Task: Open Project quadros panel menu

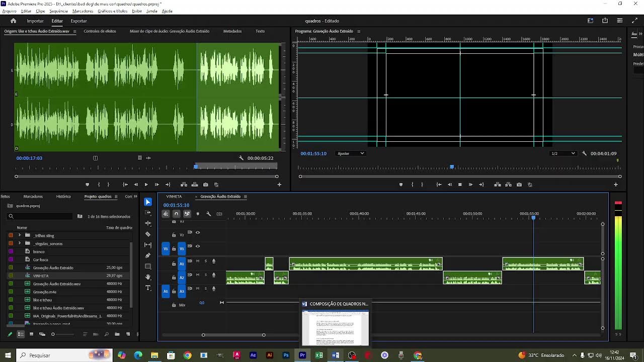Action: [x=116, y=197]
